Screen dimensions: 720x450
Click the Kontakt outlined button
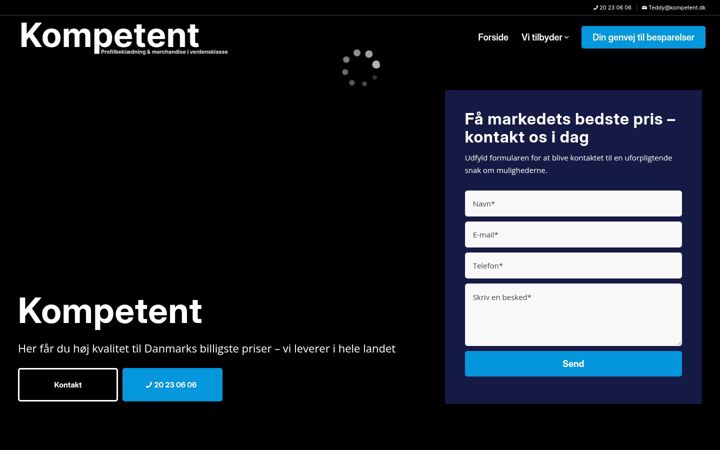(x=68, y=385)
